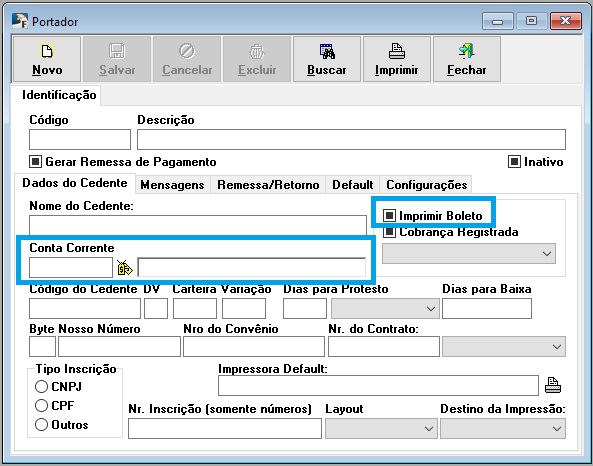
Task: Open the Remessa/Retorno tab
Action: (x=268, y=185)
